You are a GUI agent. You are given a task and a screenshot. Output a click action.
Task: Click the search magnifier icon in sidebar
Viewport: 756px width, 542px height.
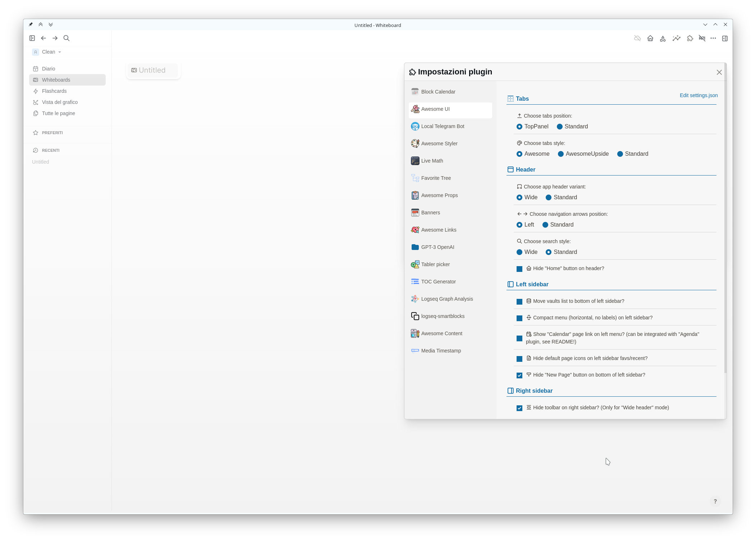click(67, 38)
